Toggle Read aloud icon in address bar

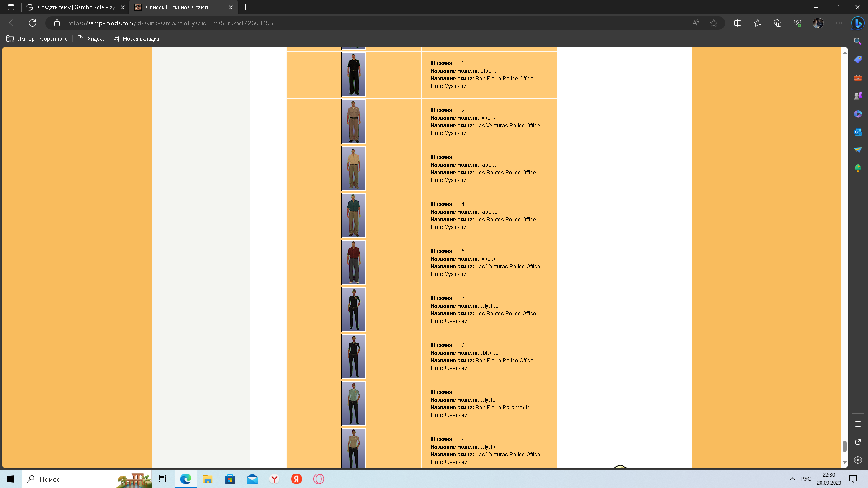point(696,23)
